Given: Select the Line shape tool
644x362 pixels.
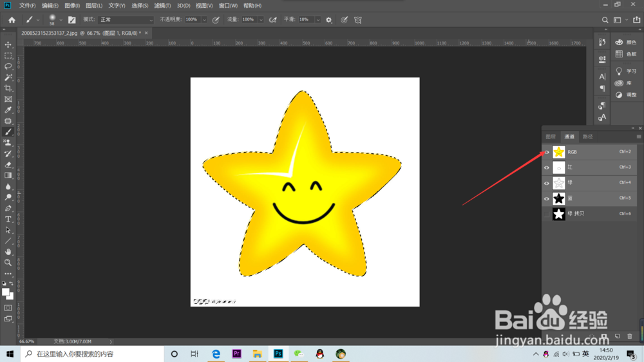Looking at the screenshot, I should click(x=8, y=241).
